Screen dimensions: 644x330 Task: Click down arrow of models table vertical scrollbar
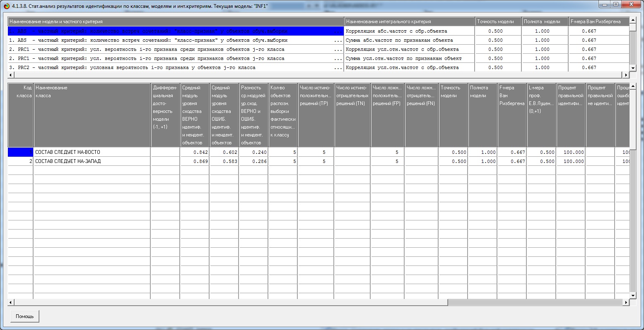click(x=632, y=68)
